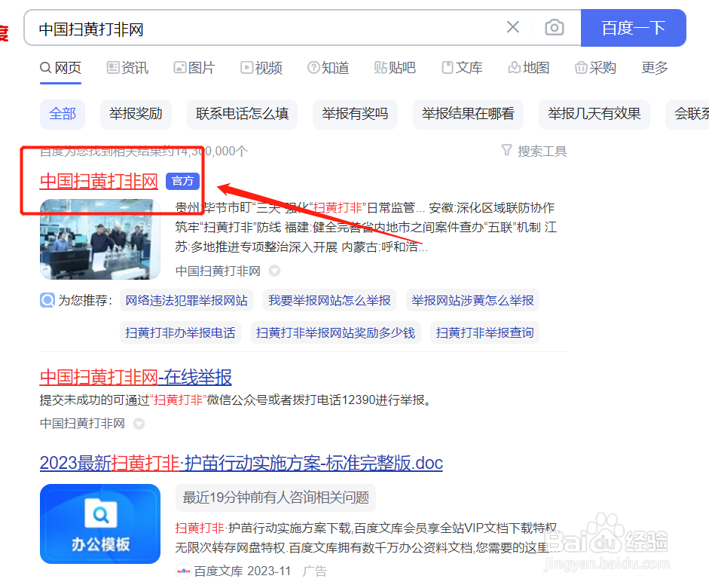This screenshot has width=709, height=588.
Task: Click the 官方 badge
Action: [x=182, y=182]
